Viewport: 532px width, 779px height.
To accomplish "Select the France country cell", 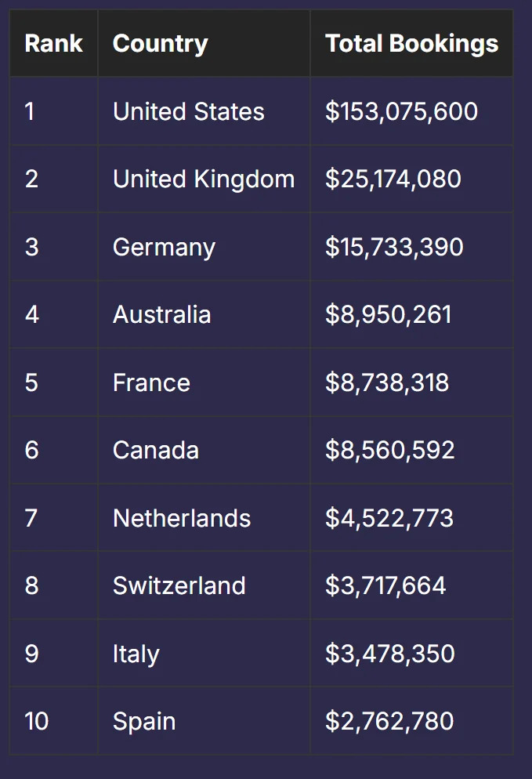I will point(151,382).
